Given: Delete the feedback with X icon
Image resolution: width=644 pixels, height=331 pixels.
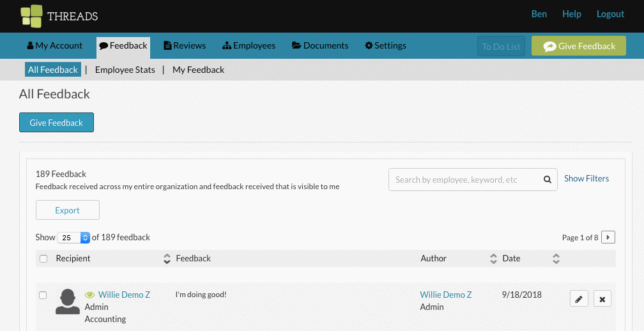Looking at the screenshot, I should click(x=602, y=299).
